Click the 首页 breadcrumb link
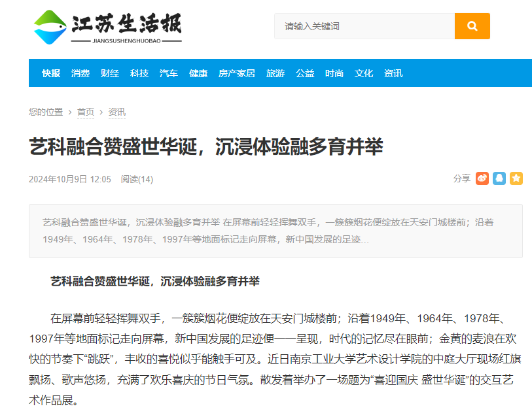 [86, 112]
